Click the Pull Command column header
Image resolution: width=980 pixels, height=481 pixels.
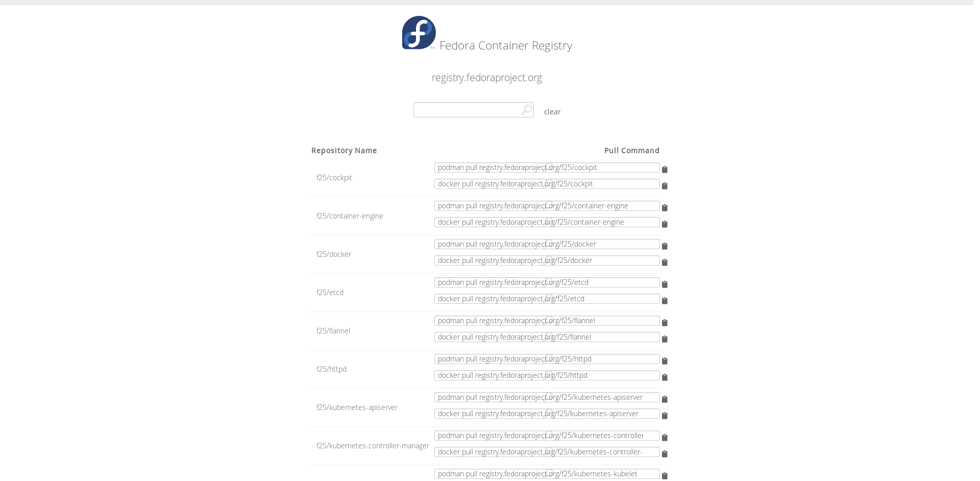pos(632,151)
